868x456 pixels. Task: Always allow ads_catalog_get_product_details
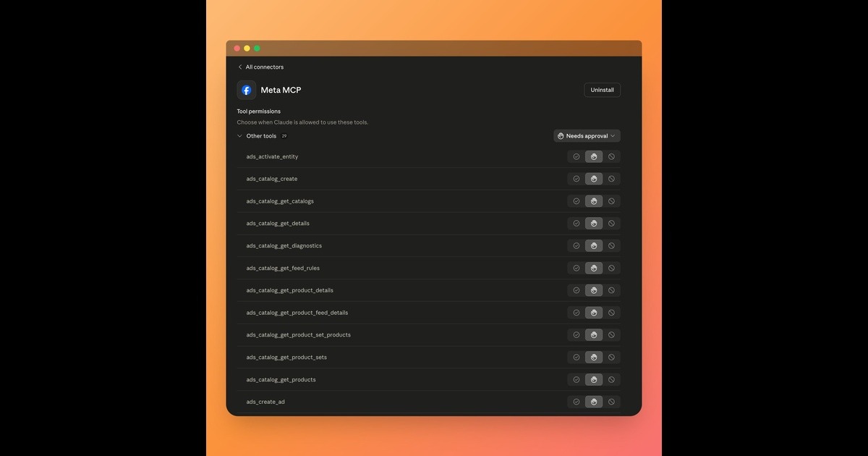[576, 290]
